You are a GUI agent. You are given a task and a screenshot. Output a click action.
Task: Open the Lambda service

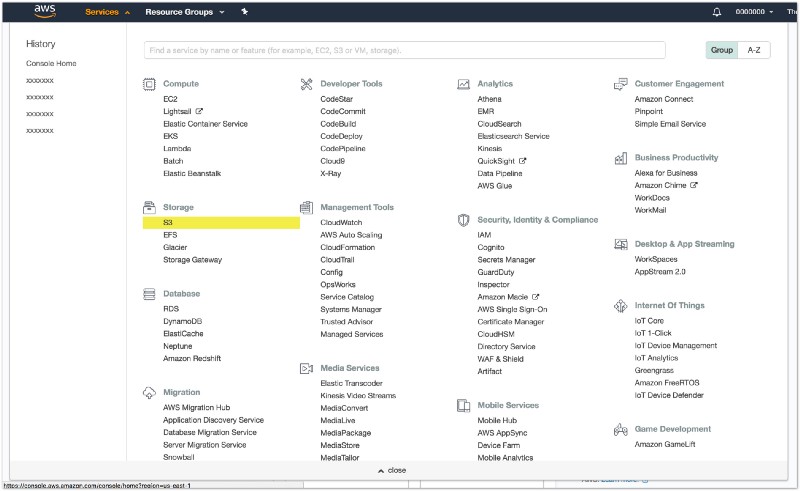click(177, 149)
